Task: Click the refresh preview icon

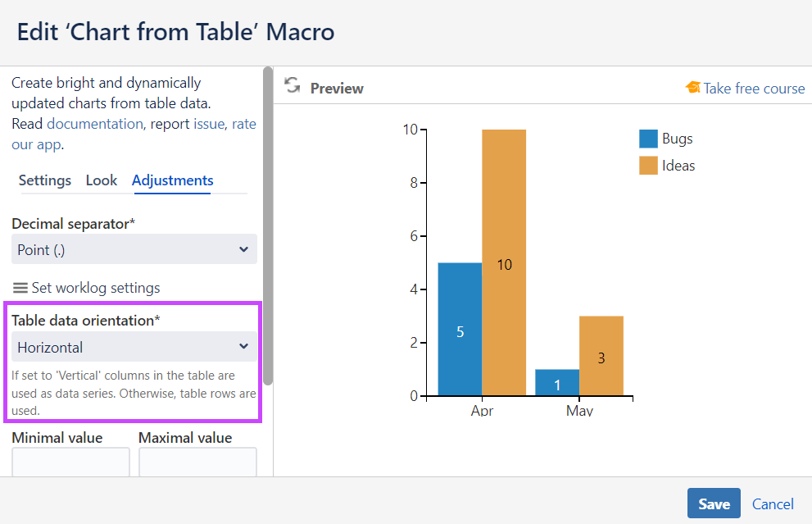Action: coord(292,85)
